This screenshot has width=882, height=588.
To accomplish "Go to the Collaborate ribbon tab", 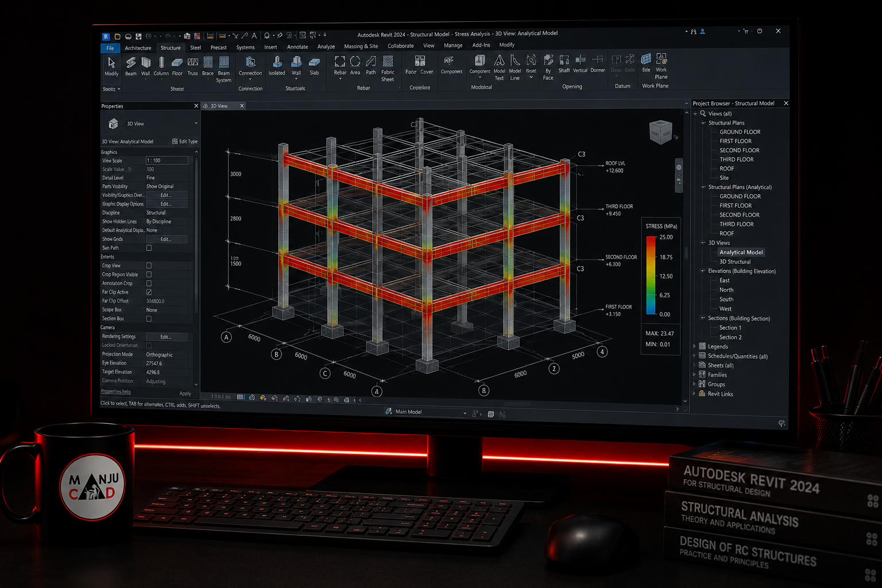I will (401, 46).
